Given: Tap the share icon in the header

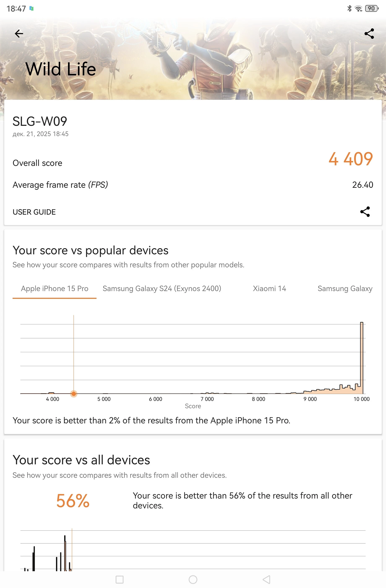Looking at the screenshot, I should (x=369, y=34).
